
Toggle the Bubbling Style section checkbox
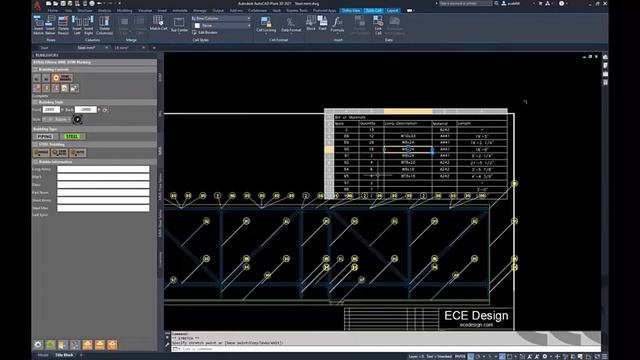[x=36, y=102]
